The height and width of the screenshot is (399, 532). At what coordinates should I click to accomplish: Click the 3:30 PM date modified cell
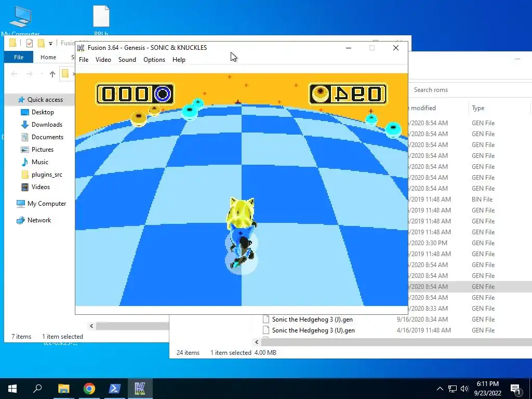click(428, 243)
